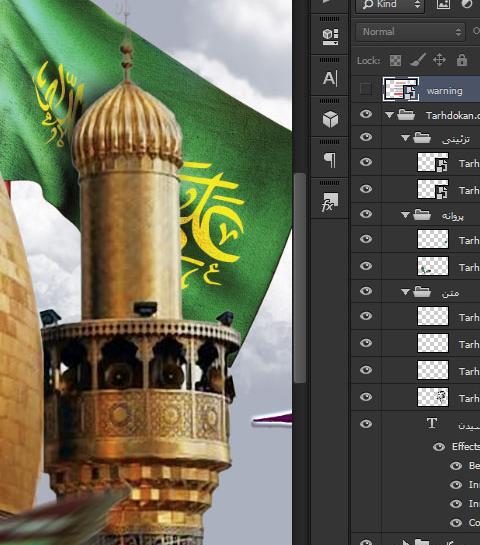
Task: Hide the تزئینی group
Action: click(x=366, y=137)
